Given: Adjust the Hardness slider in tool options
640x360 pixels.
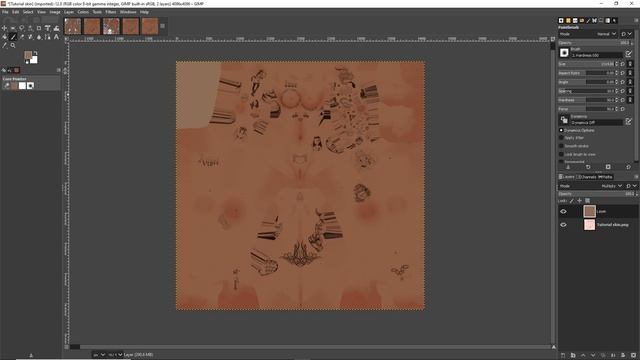Looking at the screenshot, I should point(589,100).
